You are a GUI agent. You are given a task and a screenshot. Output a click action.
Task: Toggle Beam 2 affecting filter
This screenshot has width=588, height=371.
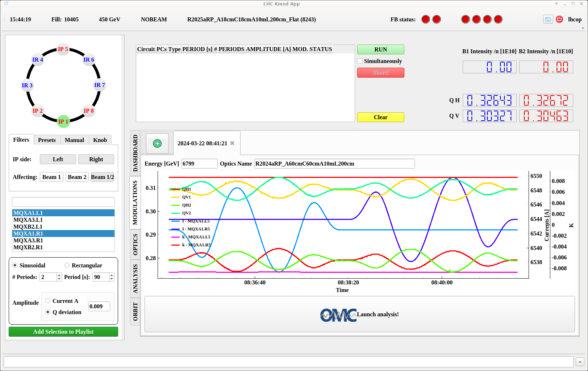coord(77,177)
